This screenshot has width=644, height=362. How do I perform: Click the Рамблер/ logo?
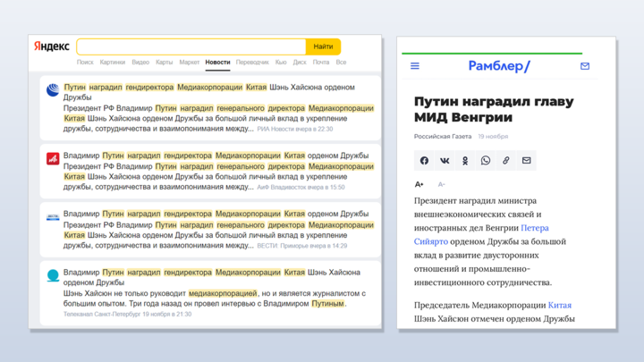(499, 66)
